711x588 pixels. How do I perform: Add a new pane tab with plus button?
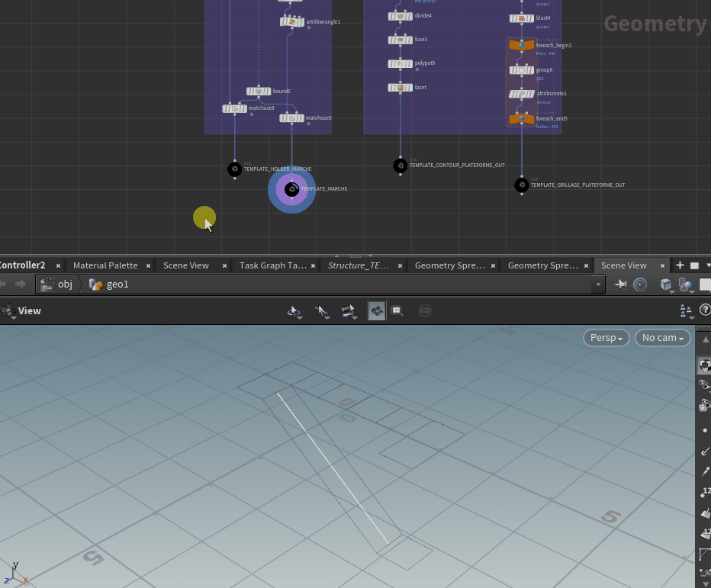(680, 265)
